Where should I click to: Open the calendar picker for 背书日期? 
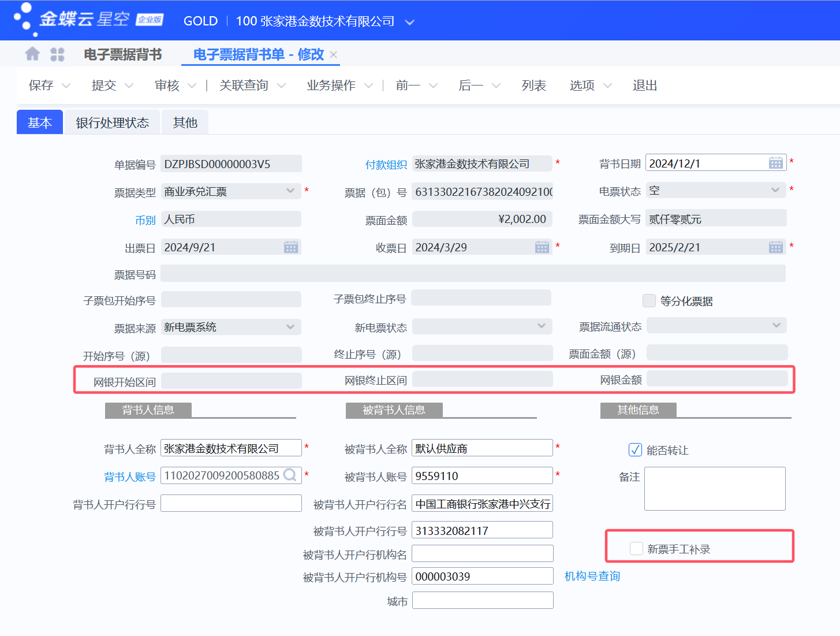(776, 162)
